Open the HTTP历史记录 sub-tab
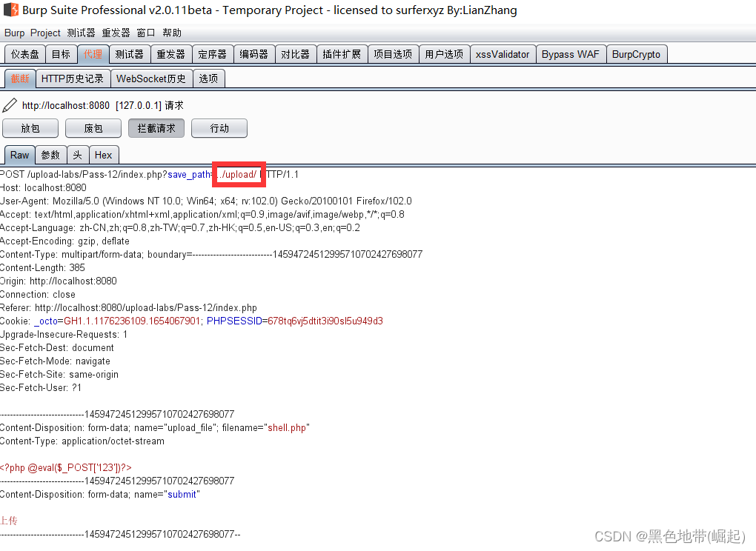Screen dimensions: 756x551 tap(73, 79)
